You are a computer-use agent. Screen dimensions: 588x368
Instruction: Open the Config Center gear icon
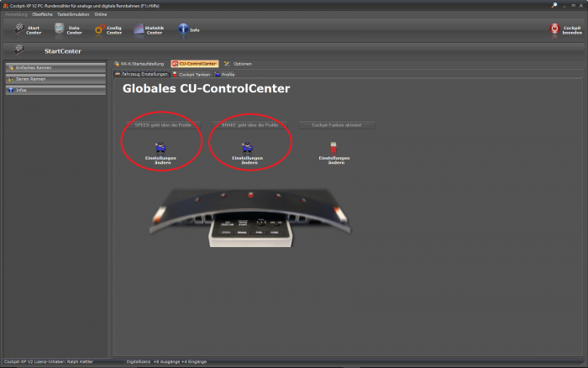[x=99, y=29]
